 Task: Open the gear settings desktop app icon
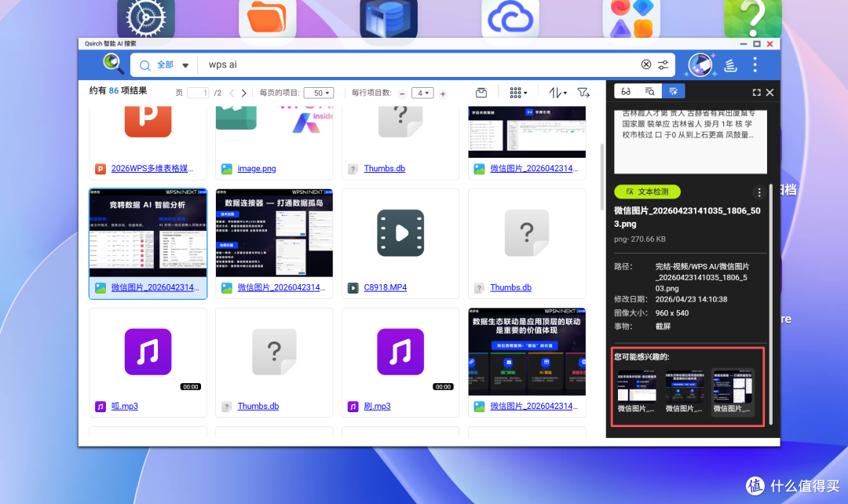click(x=145, y=18)
